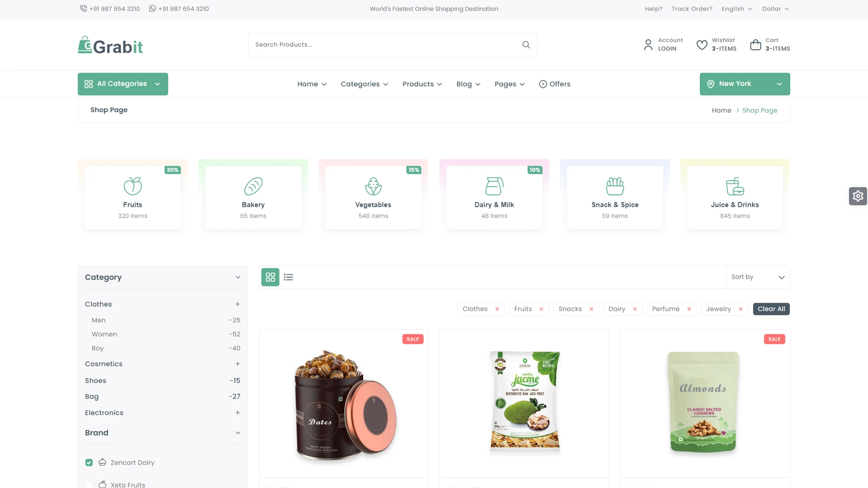868x488 pixels.
Task: Remove the Snacks filter tag
Action: click(591, 309)
